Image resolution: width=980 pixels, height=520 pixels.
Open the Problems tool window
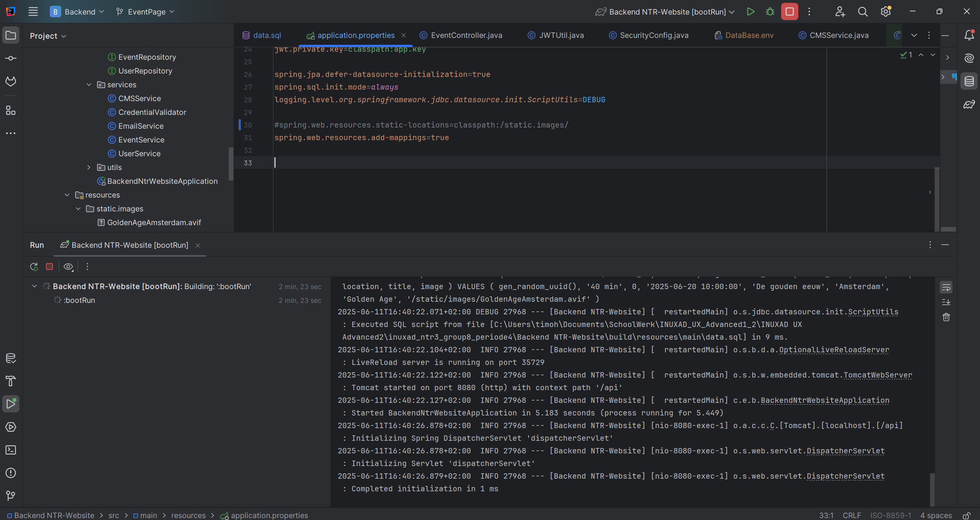point(11,473)
